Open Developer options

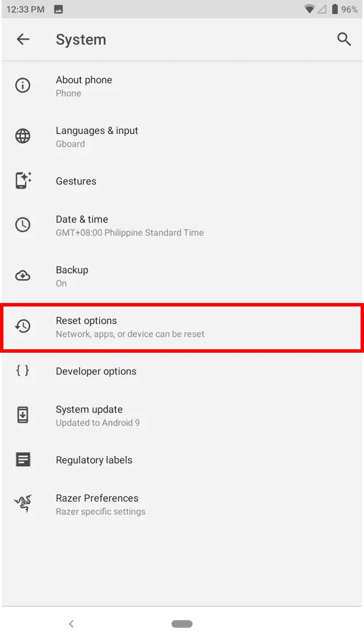pyautogui.click(x=96, y=371)
